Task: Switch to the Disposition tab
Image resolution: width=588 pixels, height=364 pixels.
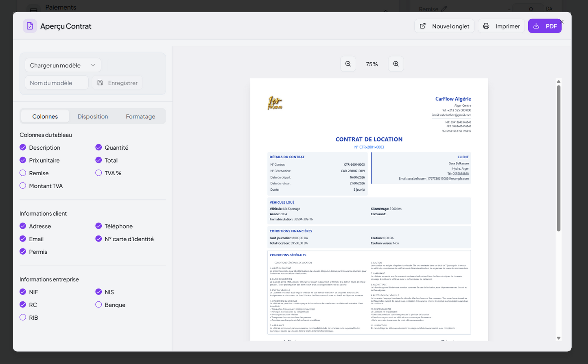Action: point(93,116)
